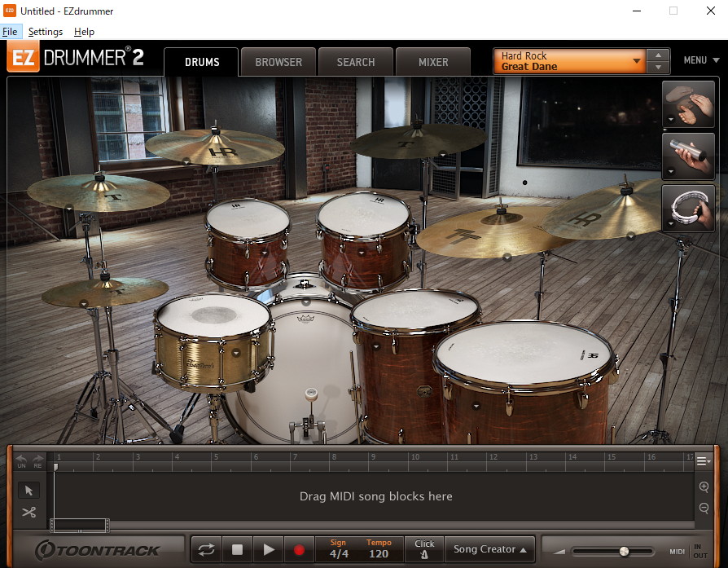This screenshot has width=728, height=568.
Task: Click the horizontal timeline scrollbar thumb
Action: click(80, 526)
